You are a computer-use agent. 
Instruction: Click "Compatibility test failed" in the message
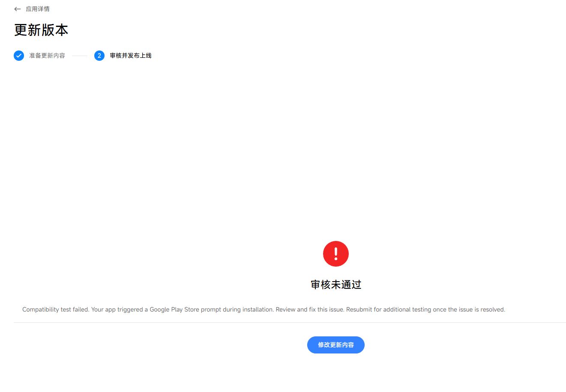[55, 309]
